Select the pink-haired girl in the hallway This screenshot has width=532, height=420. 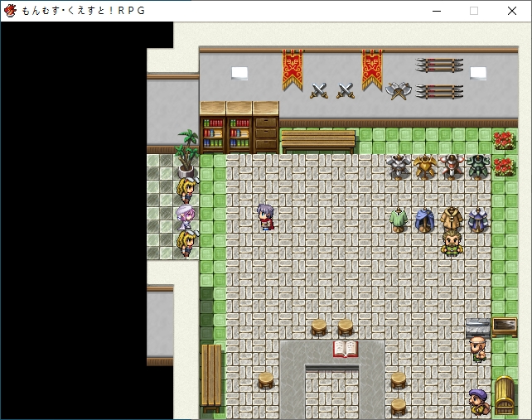pyautogui.click(x=186, y=218)
